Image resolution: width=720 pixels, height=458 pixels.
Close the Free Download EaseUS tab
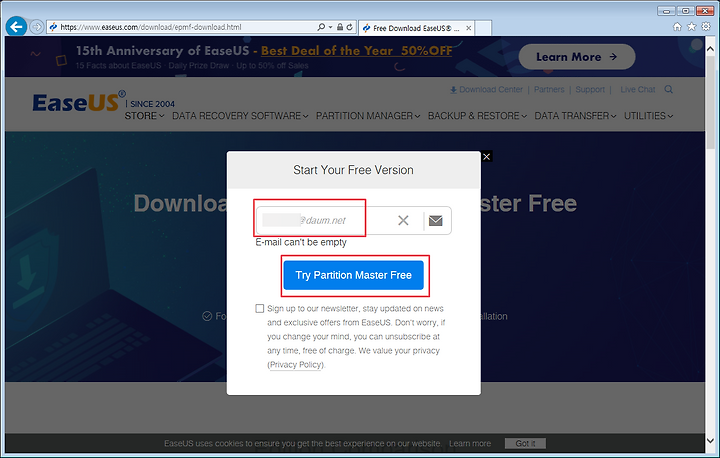[468, 28]
